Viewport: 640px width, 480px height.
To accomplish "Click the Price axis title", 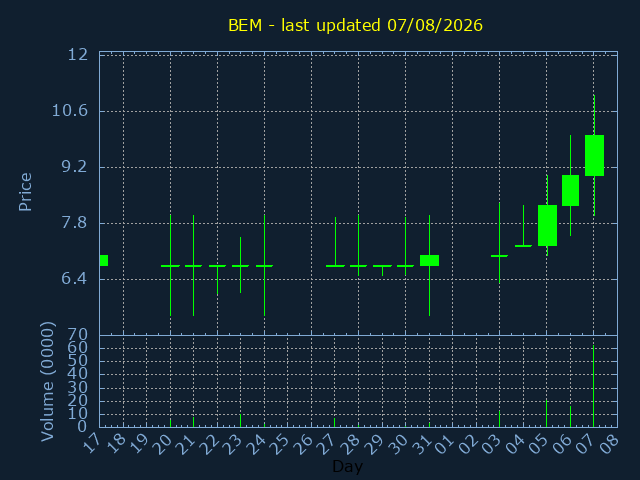I will (25, 192).
